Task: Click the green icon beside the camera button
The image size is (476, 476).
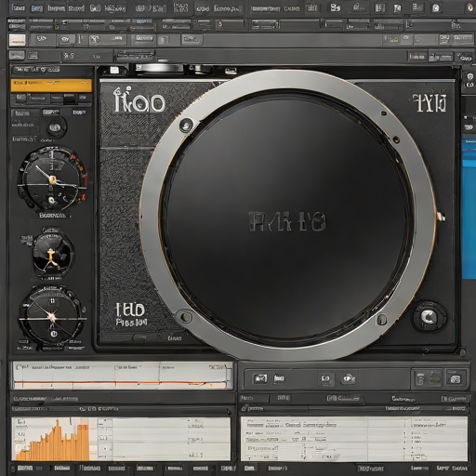Action: (x=434, y=378)
